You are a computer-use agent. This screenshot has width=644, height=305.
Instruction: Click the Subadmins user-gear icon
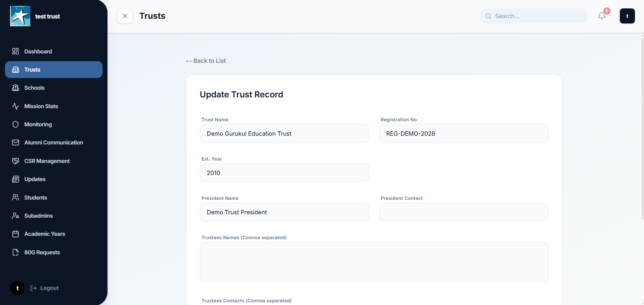(x=15, y=216)
